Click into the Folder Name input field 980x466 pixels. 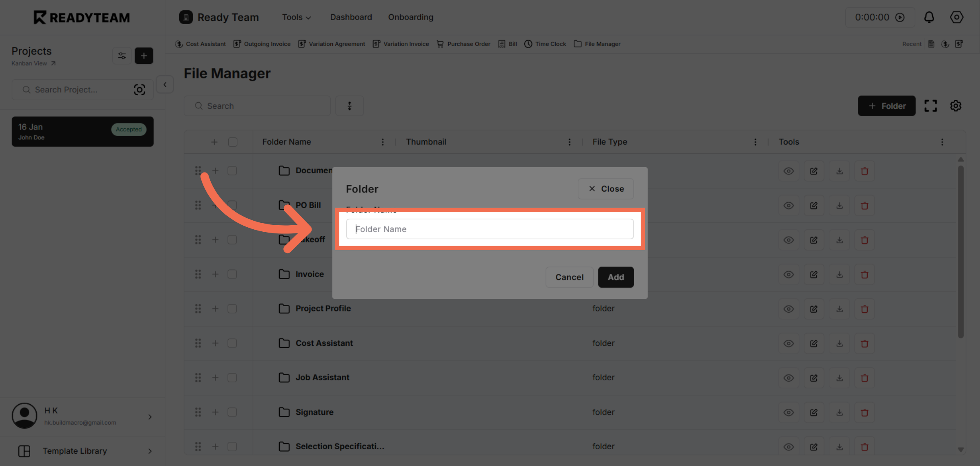coord(490,229)
